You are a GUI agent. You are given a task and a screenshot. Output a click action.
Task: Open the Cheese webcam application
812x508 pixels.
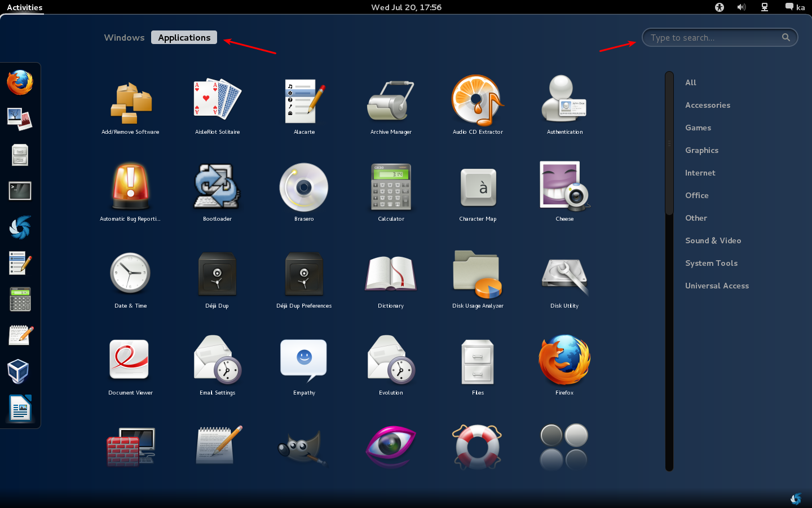click(564, 188)
